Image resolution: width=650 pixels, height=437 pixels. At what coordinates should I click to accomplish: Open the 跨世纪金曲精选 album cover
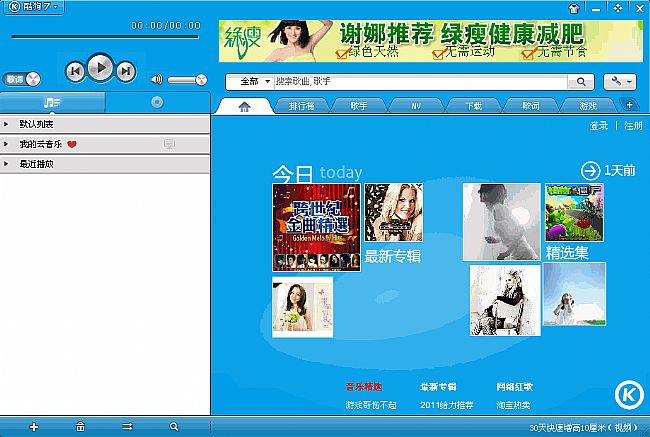[x=316, y=228]
